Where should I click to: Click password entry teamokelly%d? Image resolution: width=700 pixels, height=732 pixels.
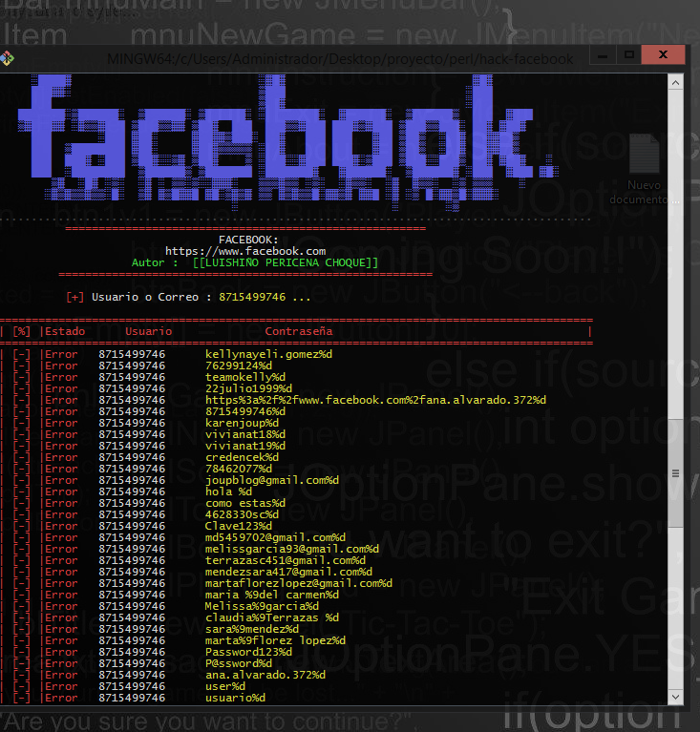(245, 377)
